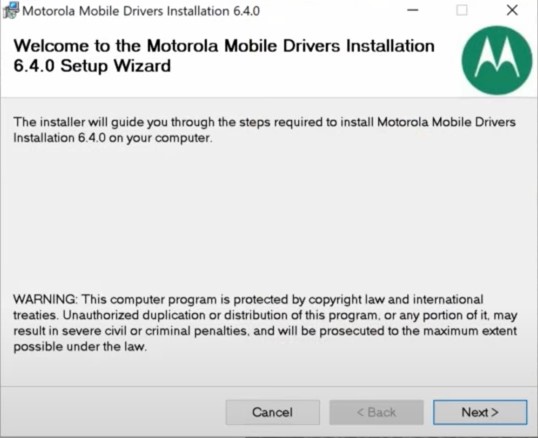The image size is (538, 438).
Task: Click 'Installation 6.4.0 on your computer' line
Action: [x=113, y=138]
